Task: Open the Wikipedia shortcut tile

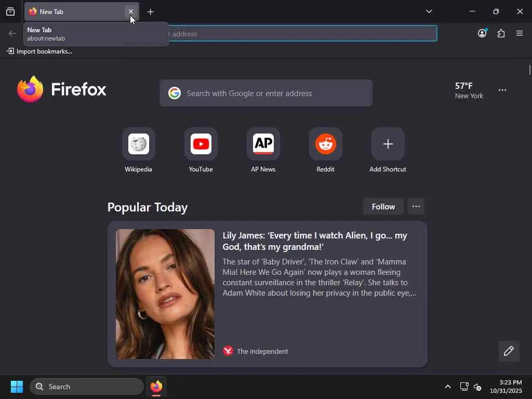Action: tap(138, 144)
